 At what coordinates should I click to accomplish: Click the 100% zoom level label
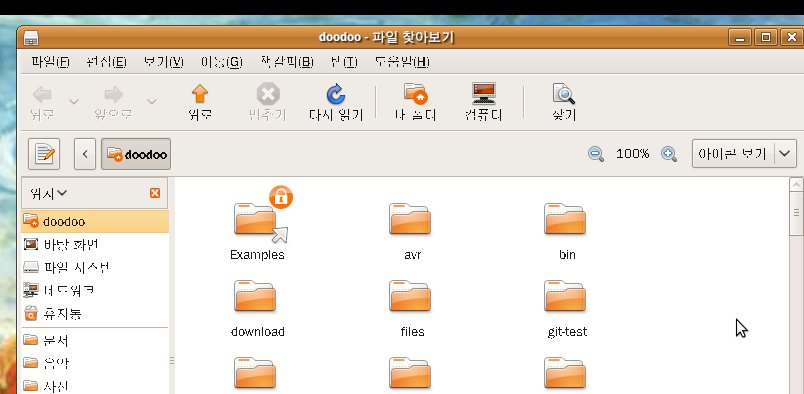[x=632, y=153]
